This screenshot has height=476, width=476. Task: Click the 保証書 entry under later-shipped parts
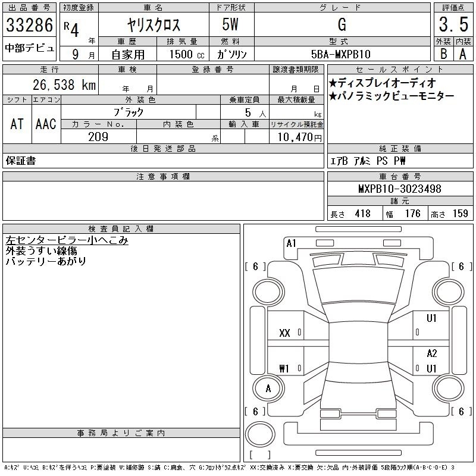(x=21, y=161)
